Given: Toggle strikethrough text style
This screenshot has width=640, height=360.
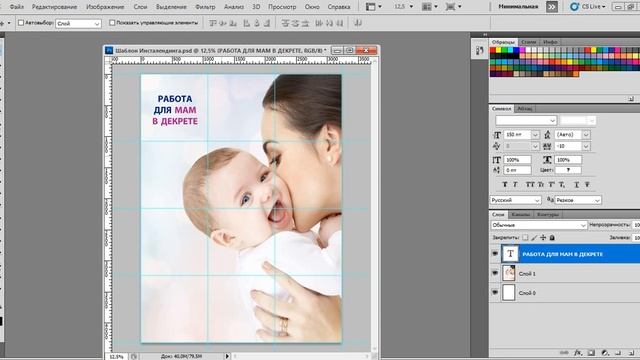Looking at the screenshot, I should [587, 185].
